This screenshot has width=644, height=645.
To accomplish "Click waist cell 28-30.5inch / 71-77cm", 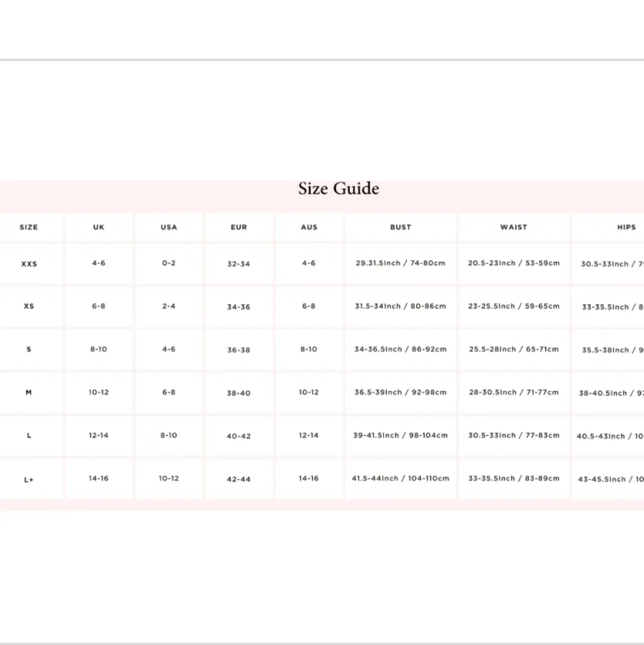I will tap(514, 393).
